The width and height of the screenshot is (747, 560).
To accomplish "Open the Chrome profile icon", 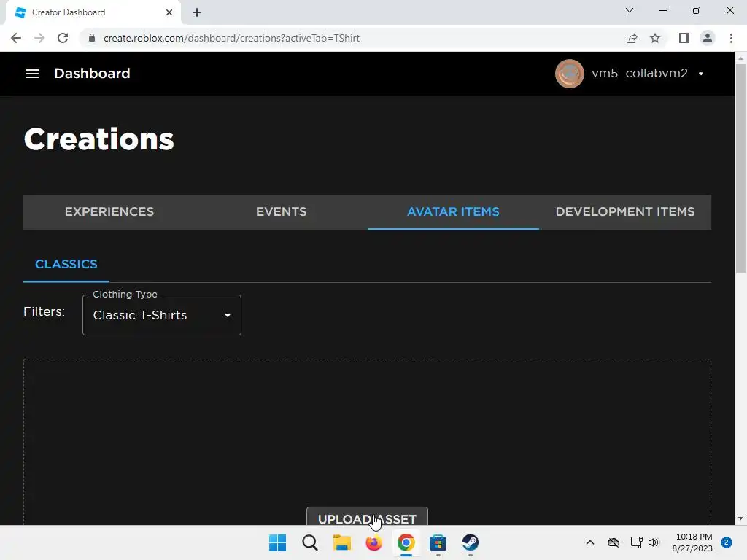I will [708, 38].
